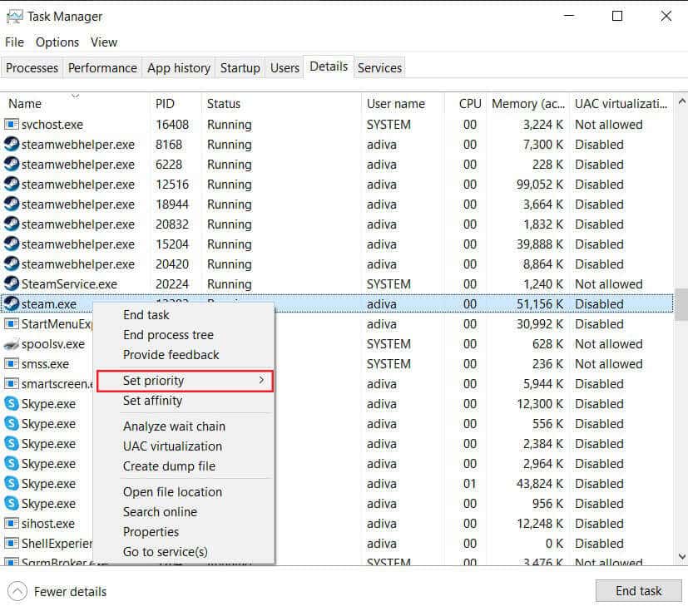Choose Open file location
The width and height of the screenshot is (688, 616).
point(172,492)
